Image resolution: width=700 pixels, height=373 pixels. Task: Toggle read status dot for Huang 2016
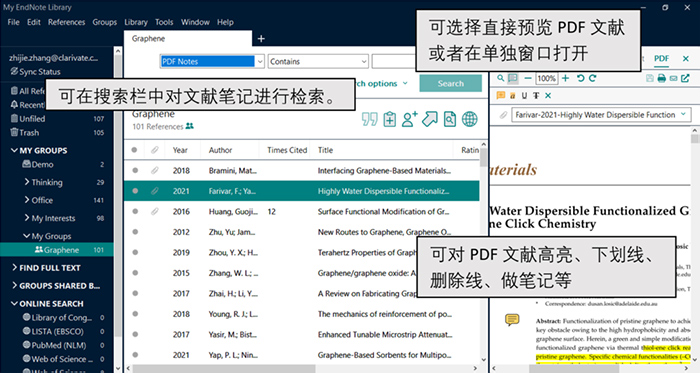[x=135, y=211]
